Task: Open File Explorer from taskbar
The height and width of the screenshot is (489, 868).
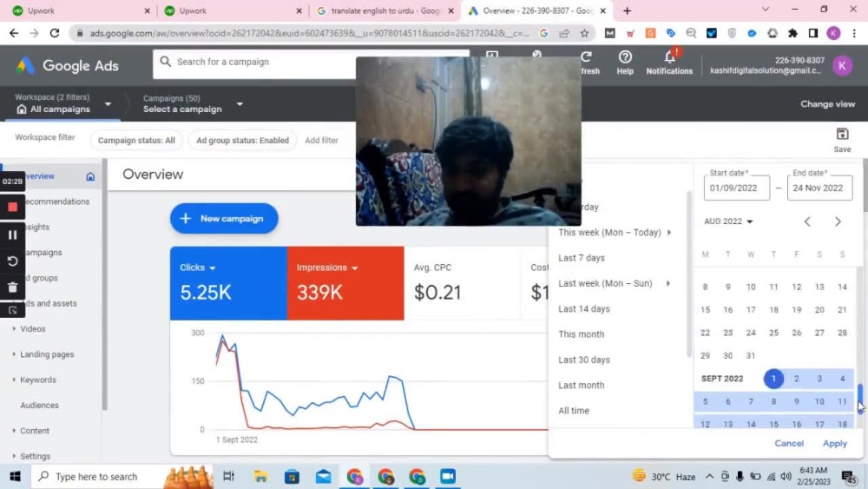Action: coord(260,476)
